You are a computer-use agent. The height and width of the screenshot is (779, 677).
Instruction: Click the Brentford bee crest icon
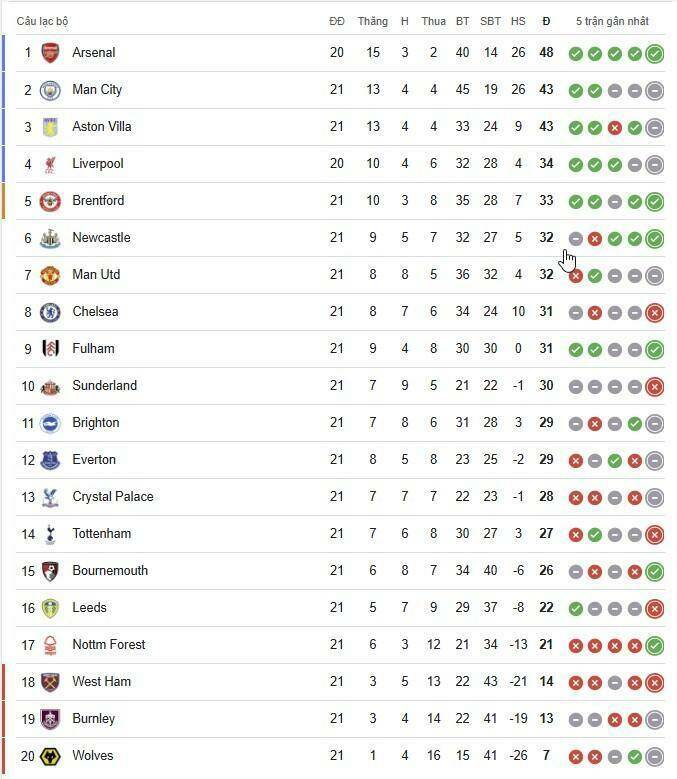50,201
